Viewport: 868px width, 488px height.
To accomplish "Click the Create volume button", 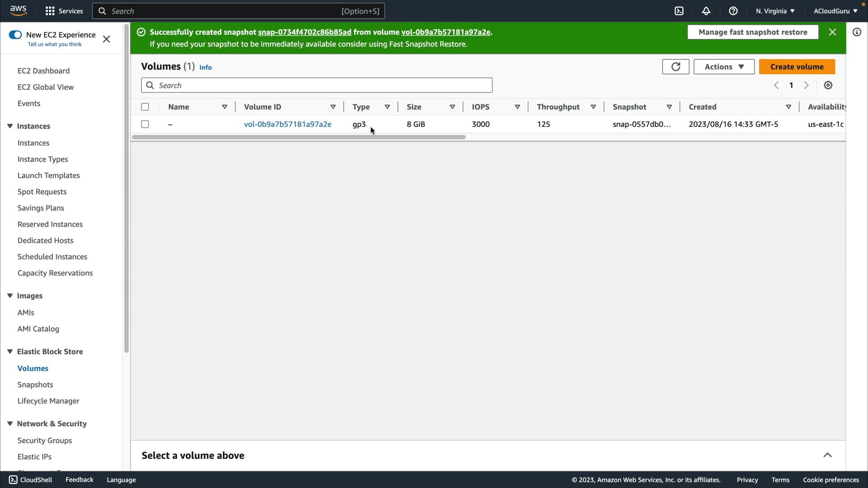I will [797, 67].
